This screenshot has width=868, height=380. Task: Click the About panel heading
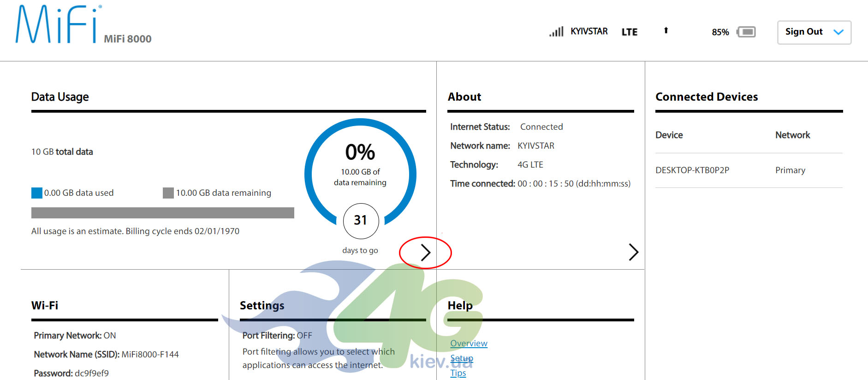(464, 97)
